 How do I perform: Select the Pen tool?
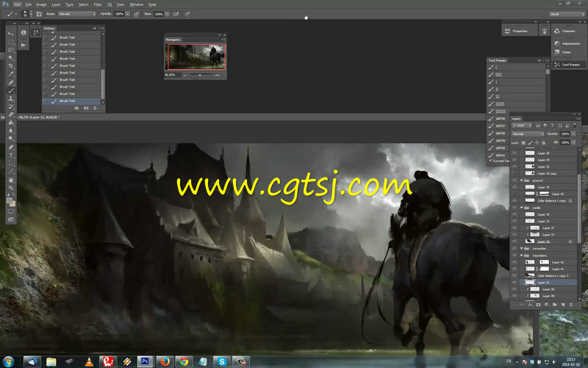click(11, 147)
